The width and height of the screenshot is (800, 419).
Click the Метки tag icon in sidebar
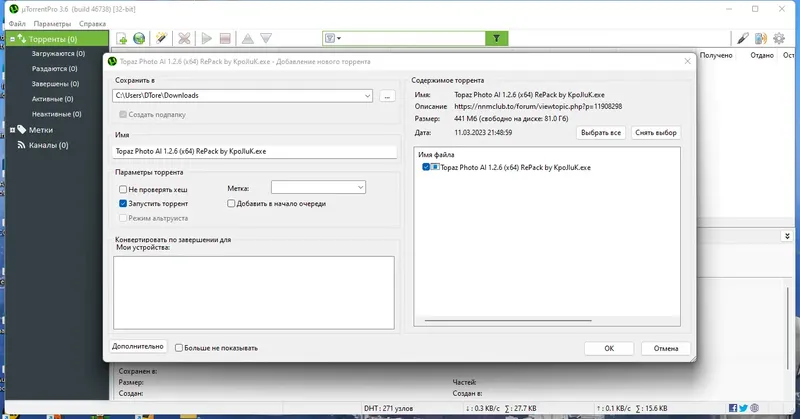click(x=21, y=130)
